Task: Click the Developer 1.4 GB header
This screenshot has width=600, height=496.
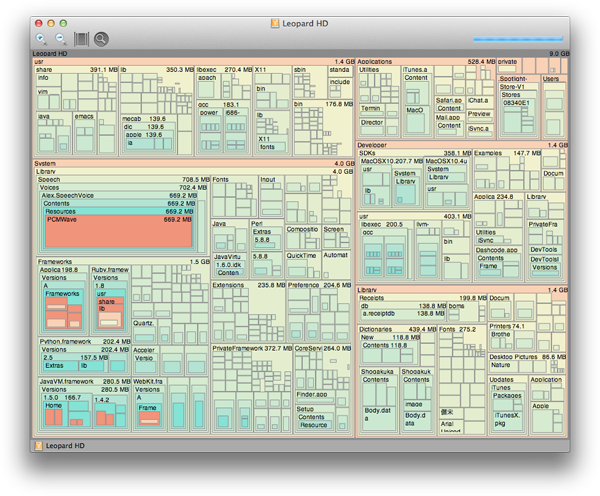Action: coord(462,145)
